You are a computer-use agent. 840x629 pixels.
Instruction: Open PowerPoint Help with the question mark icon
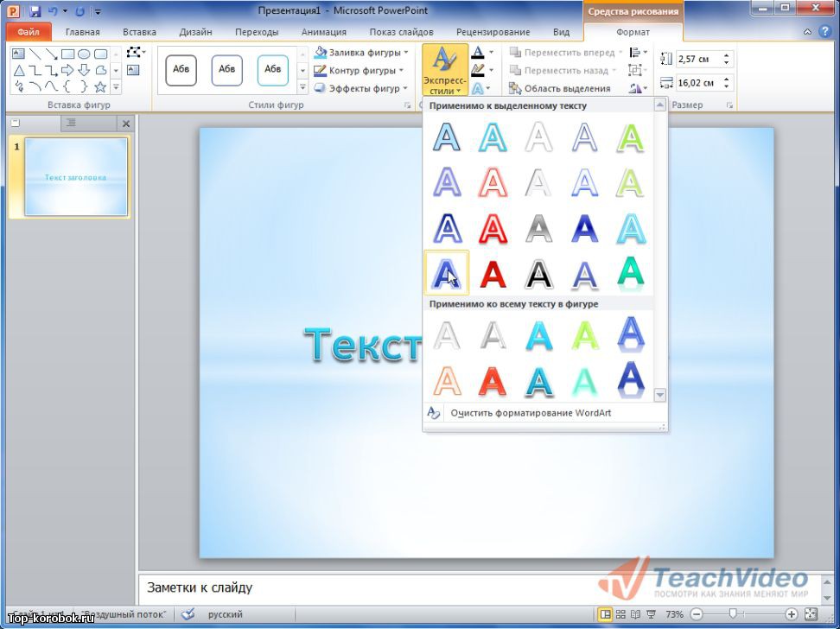[824, 32]
